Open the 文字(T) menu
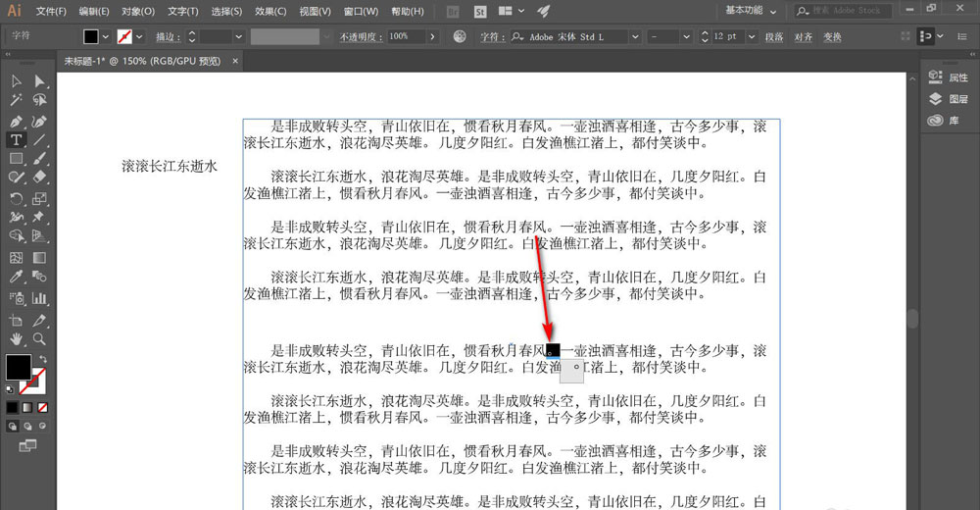980x510 pixels. tap(182, 11)
